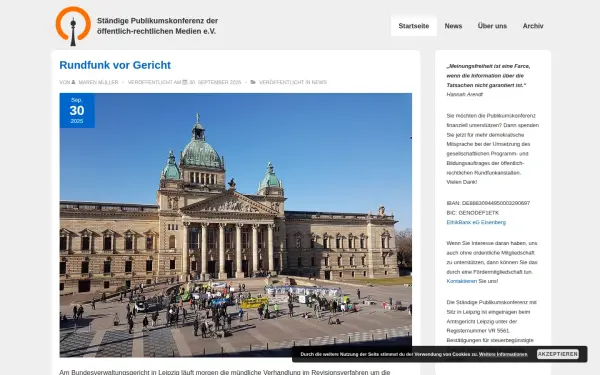
Task: Open the Über uns menu item
Action: point(492,26)
